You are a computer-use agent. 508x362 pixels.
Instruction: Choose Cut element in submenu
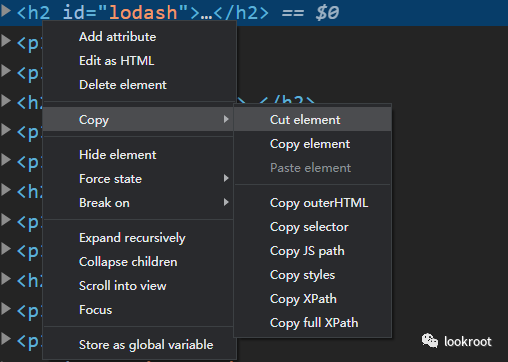(x=313, y=120)
